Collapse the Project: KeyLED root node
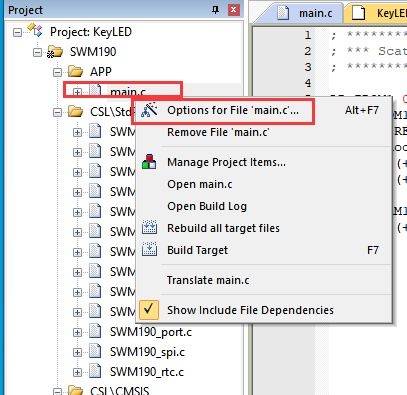407x395 pixels. [17, 32]
